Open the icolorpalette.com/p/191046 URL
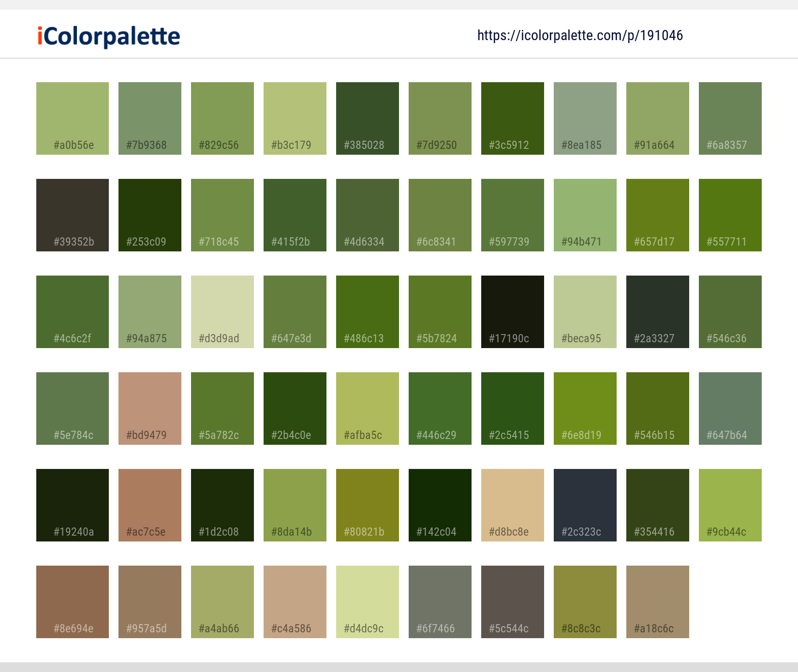 click(580, 35)
